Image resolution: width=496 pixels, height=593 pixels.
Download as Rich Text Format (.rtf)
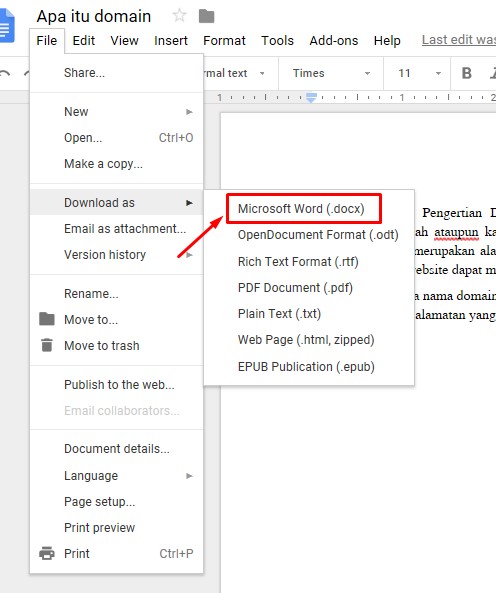click(x=309, y=262)
